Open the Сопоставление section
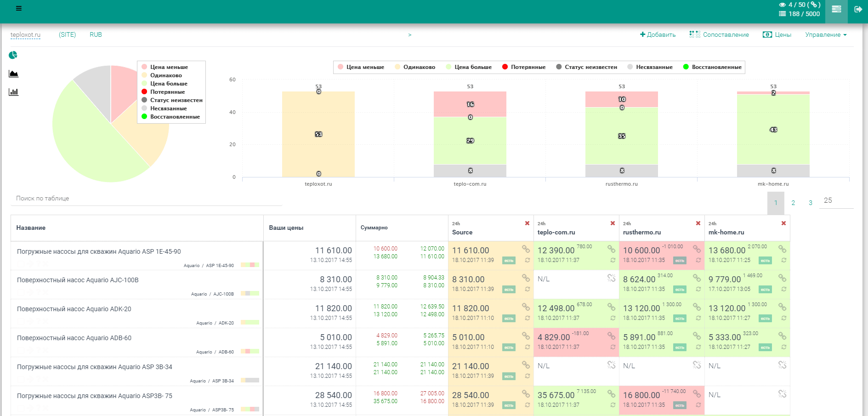 coord(719,35)
